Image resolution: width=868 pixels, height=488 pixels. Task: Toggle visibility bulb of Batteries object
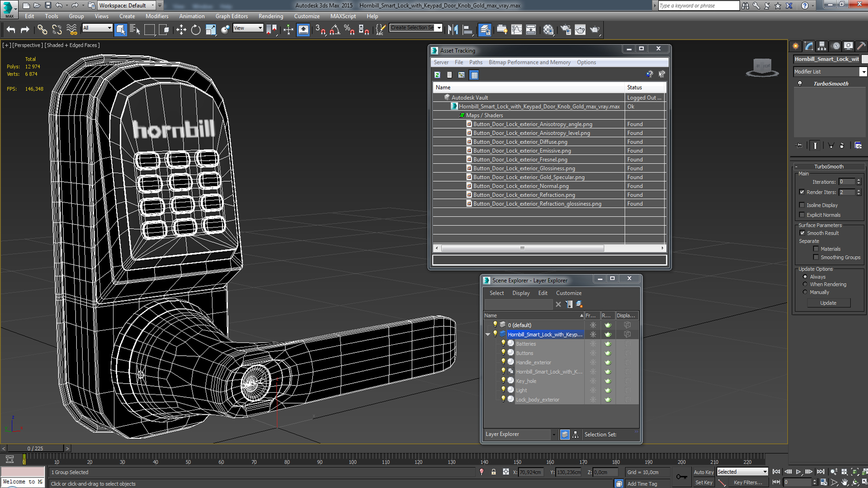point(503,343)
